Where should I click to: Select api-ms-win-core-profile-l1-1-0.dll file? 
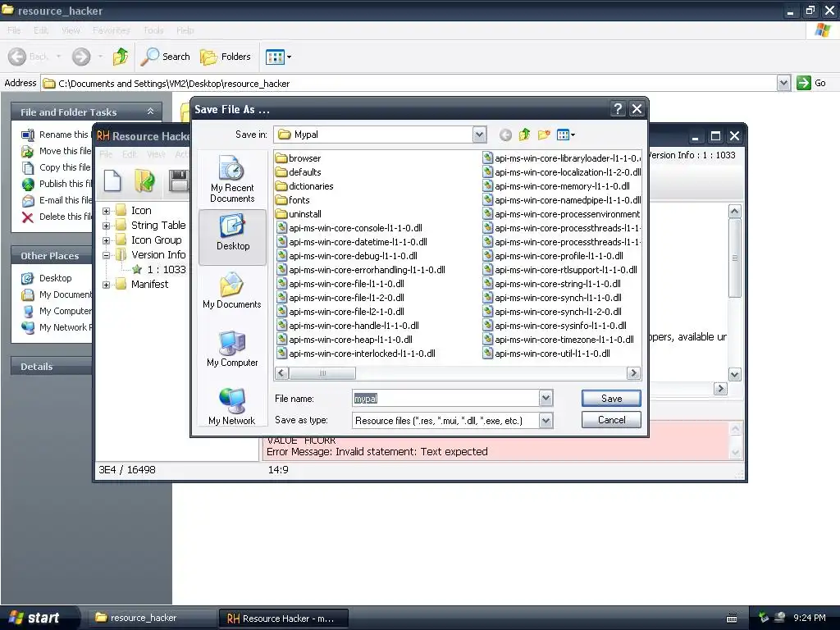coord(553,256)
